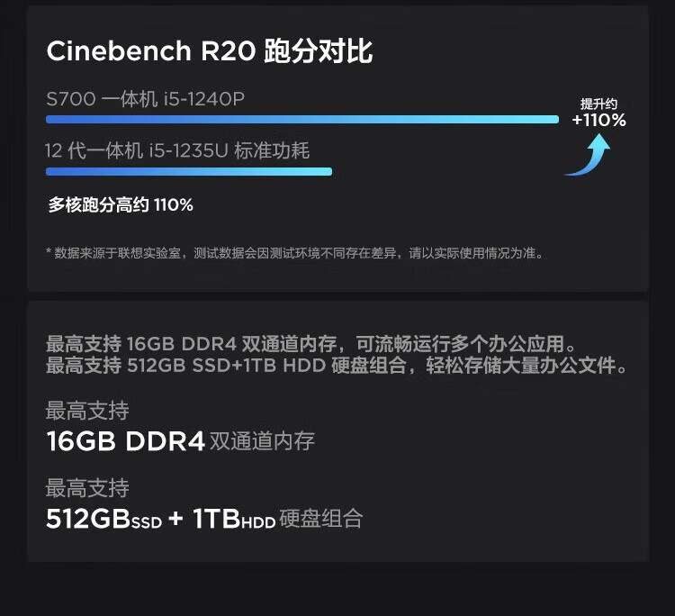675x616 pixels.
Task: Click the plus sign between SSD and 1TB
Action: click(175, 520)
